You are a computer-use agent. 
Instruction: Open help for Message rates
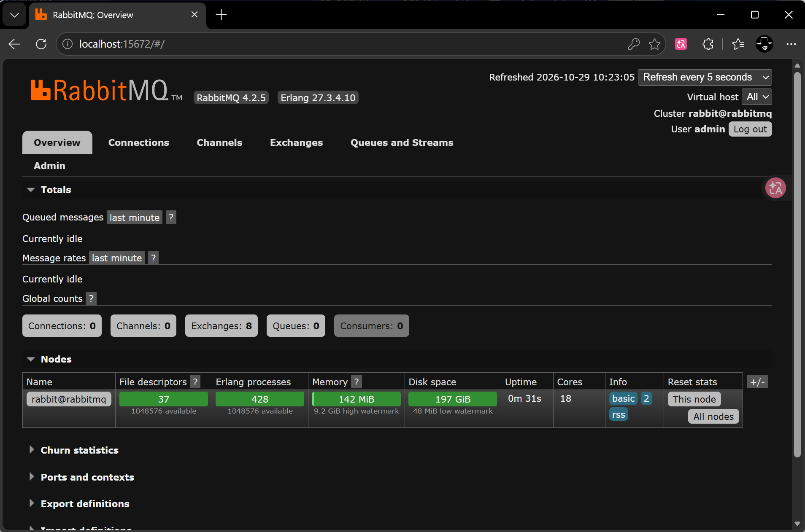153,258
